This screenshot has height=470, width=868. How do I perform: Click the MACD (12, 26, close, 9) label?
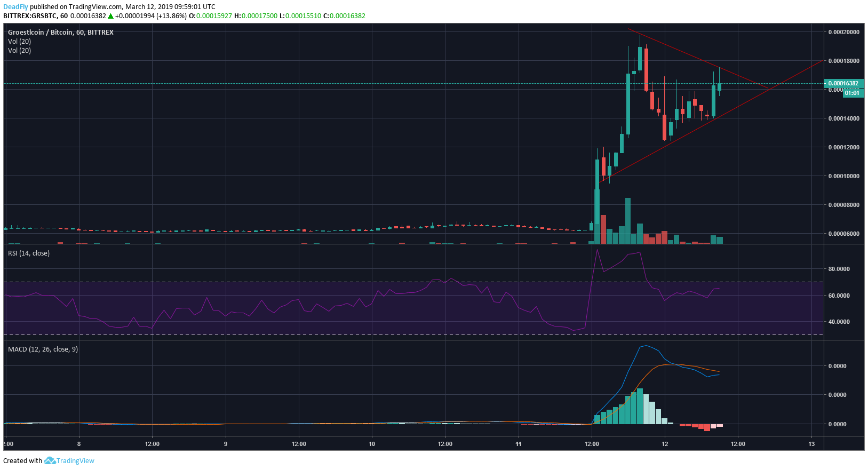[x=43, y=349]
